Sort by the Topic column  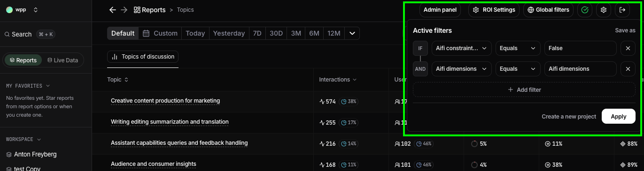117,80
